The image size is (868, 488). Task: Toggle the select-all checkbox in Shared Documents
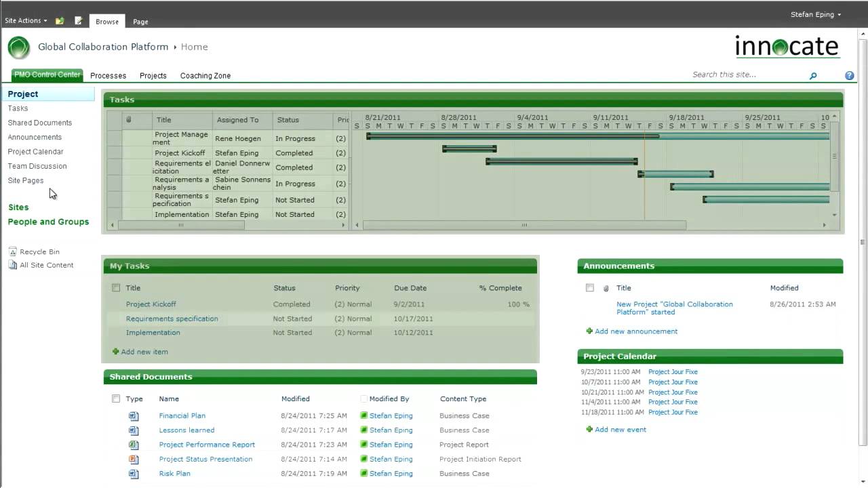(116, 399)
